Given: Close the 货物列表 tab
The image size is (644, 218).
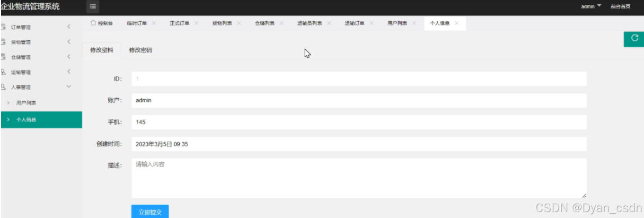Looking at the screenshot, I should (x=239, y=23).
